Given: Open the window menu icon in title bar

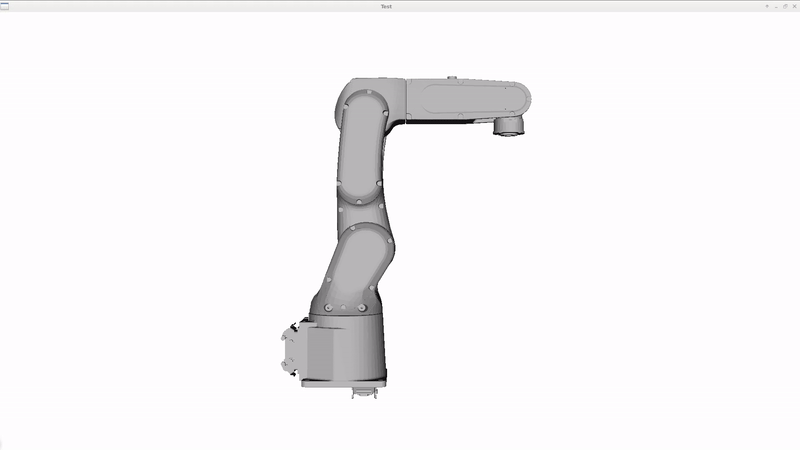Looking at the screenshot, I should point(5,6).
